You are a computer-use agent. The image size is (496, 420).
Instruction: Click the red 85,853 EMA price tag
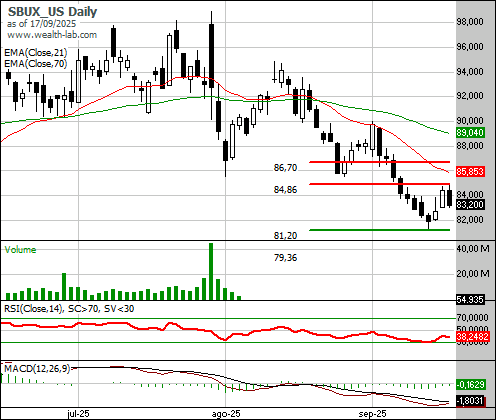(x=470, y=172)
